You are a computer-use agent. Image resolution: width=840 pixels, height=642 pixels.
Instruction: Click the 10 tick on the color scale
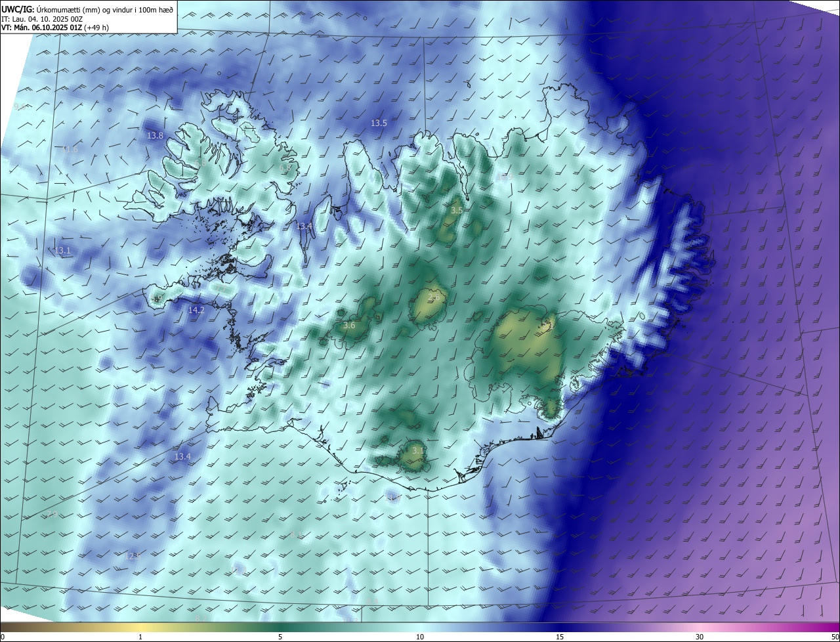tap(420, 637)
